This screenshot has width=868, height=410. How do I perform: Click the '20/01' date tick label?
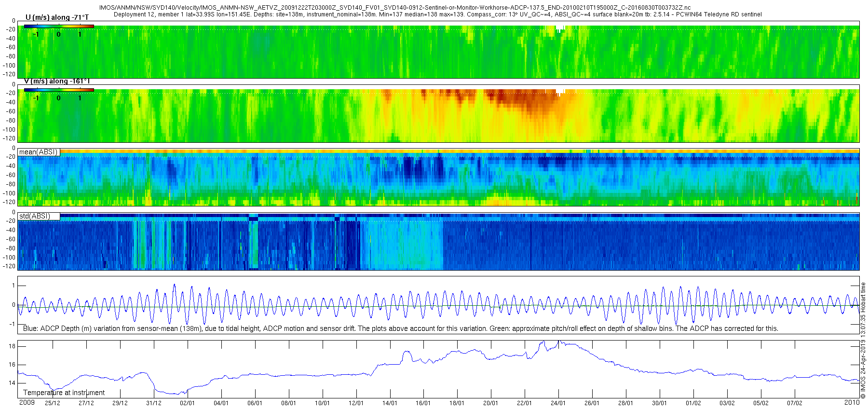[491, 403]
